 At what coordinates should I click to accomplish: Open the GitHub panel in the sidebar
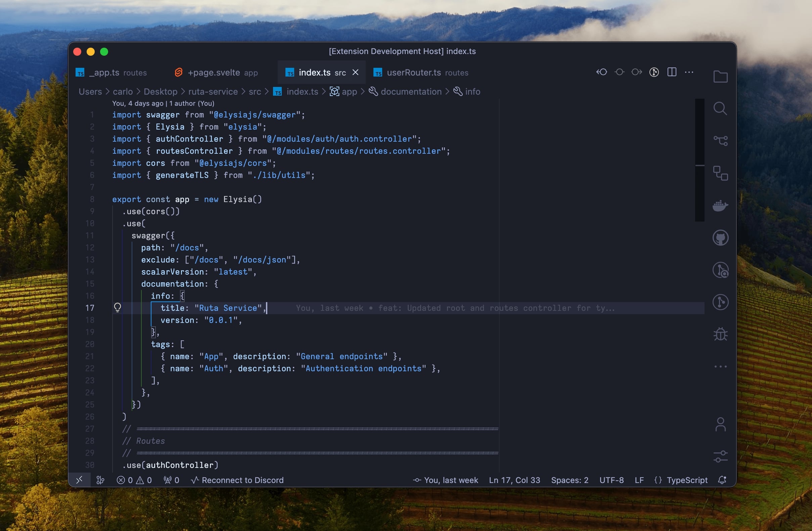(720, 238)
